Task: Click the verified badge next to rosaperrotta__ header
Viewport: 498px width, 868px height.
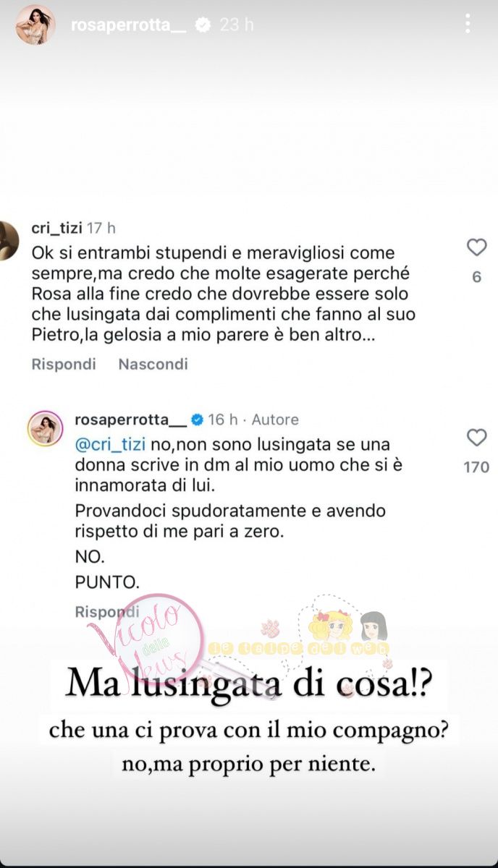Action: tap(204, 25)
